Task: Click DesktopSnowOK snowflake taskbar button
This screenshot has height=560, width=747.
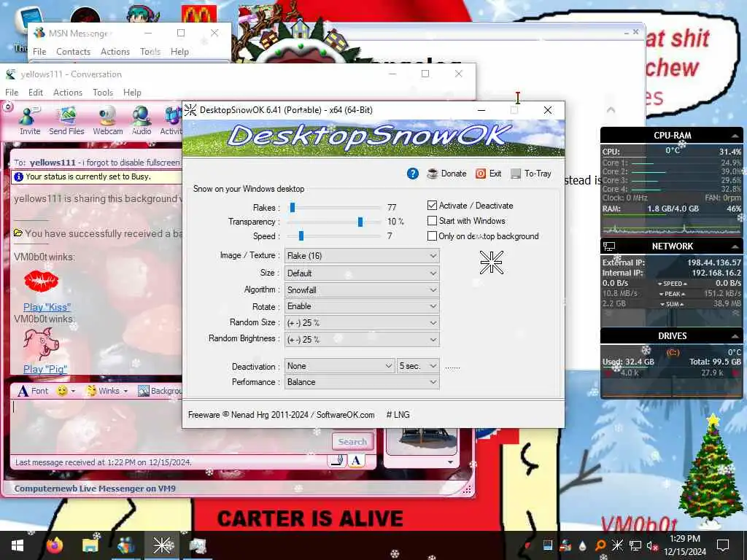Action: coord(162,545)
